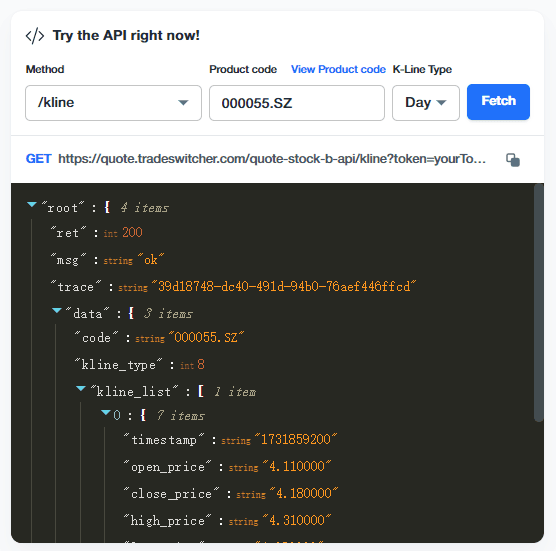Click the "1 item" kline_list count label

coord(235,392)
